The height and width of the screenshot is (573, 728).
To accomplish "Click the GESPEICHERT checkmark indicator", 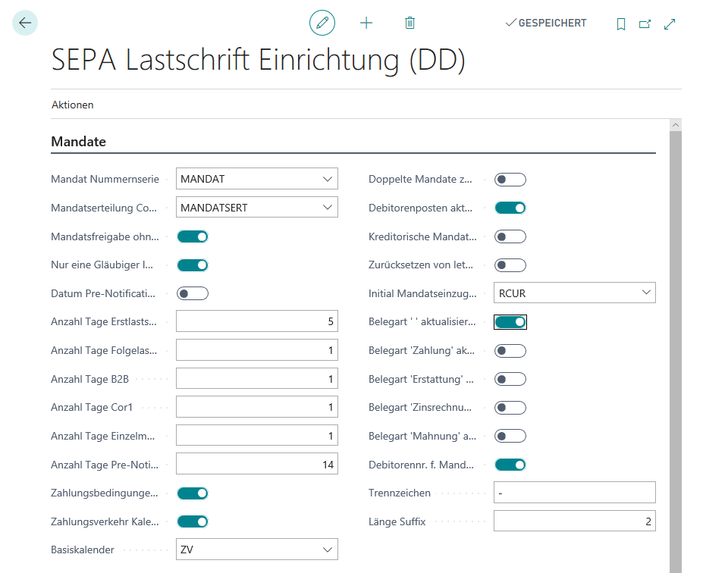I will coord(545,23).
